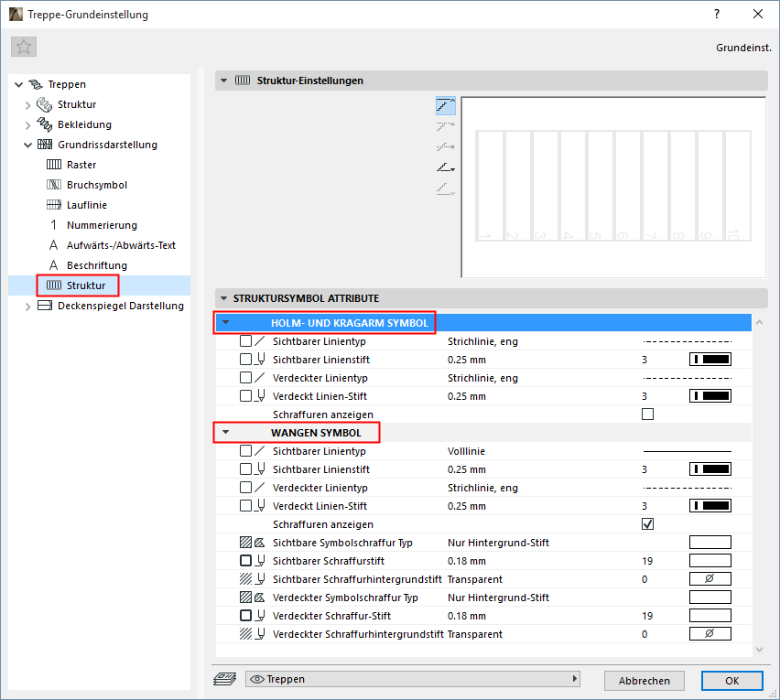Click Sichtbarer Schraffurhintergrundstift hatch icon
780x700 pixels.
click(x=245, y=579)
